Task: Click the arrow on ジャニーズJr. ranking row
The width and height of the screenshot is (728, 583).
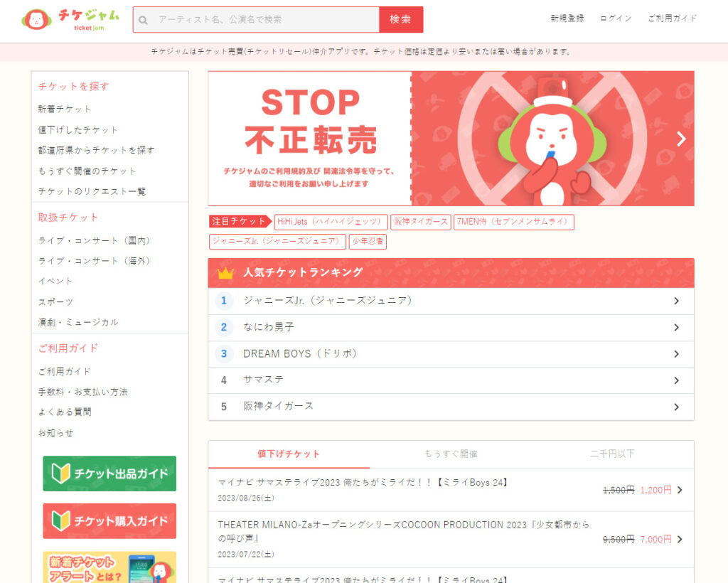Action: tap(677, 301)
